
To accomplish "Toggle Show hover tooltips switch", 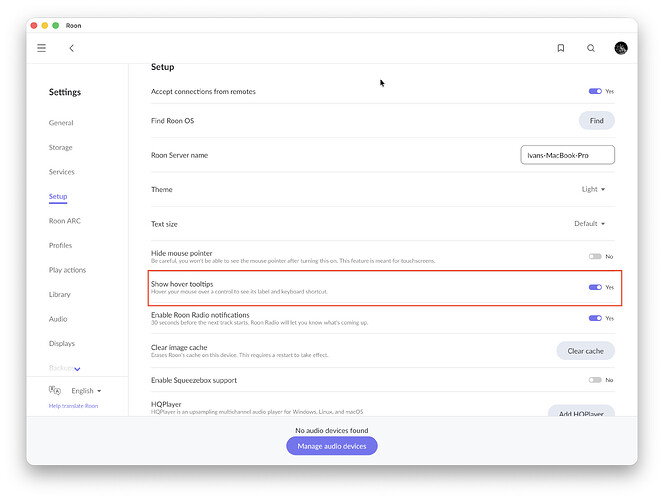I will click(595, 287).
